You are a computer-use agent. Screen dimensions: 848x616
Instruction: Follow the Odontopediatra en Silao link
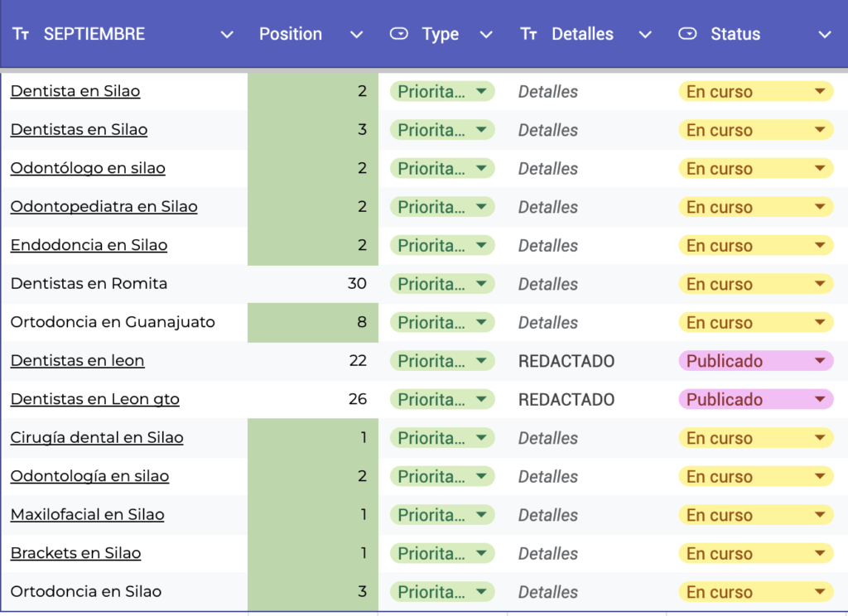pos(104,206)
